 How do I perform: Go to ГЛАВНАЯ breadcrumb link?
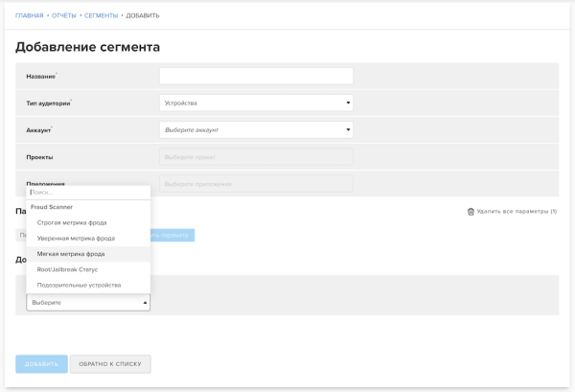pyautogui.click(x=30, y=15)
